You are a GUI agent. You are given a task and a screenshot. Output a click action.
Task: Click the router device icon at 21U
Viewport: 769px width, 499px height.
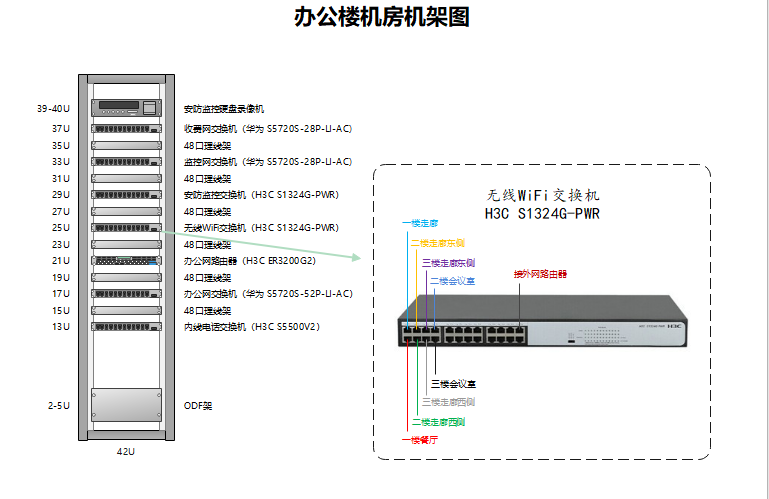coord(127,261)
